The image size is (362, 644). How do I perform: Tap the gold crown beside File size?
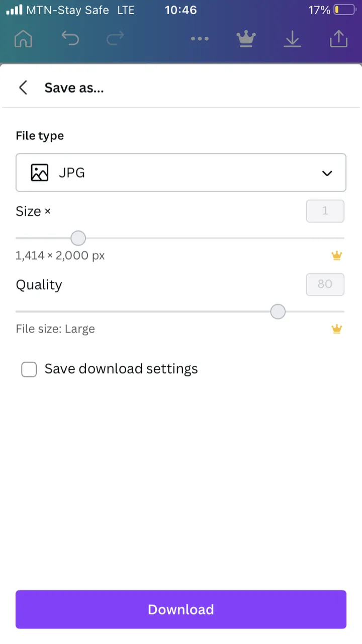[x=337, y=329]
